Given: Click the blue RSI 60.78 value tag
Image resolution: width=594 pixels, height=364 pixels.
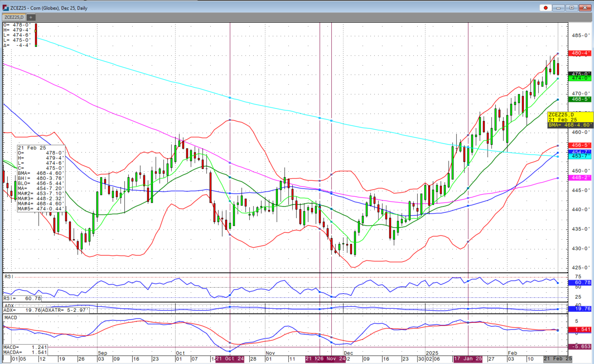Looking at the screenshot, I should (x=580, y=282).
